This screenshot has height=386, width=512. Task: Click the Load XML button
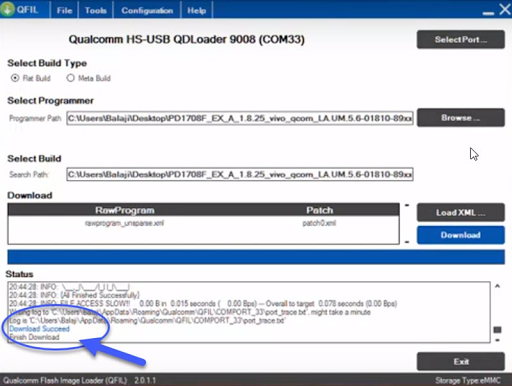[x=461, y=212]
